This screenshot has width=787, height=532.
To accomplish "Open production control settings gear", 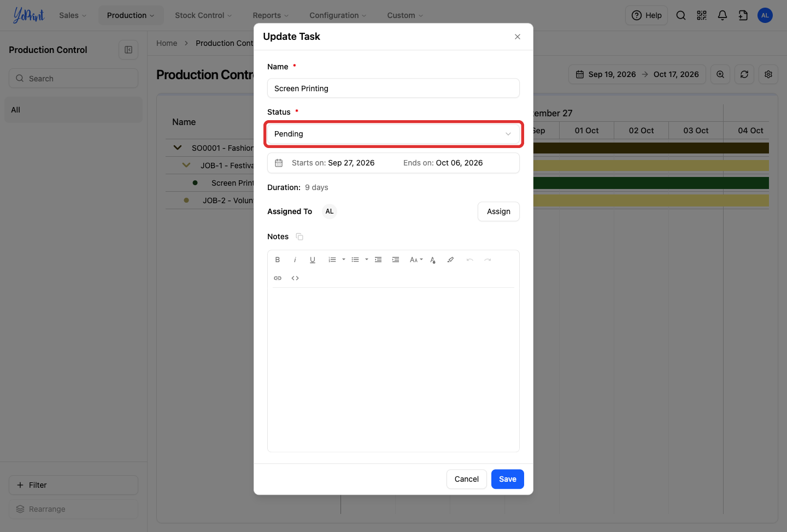I will point(768,74).
